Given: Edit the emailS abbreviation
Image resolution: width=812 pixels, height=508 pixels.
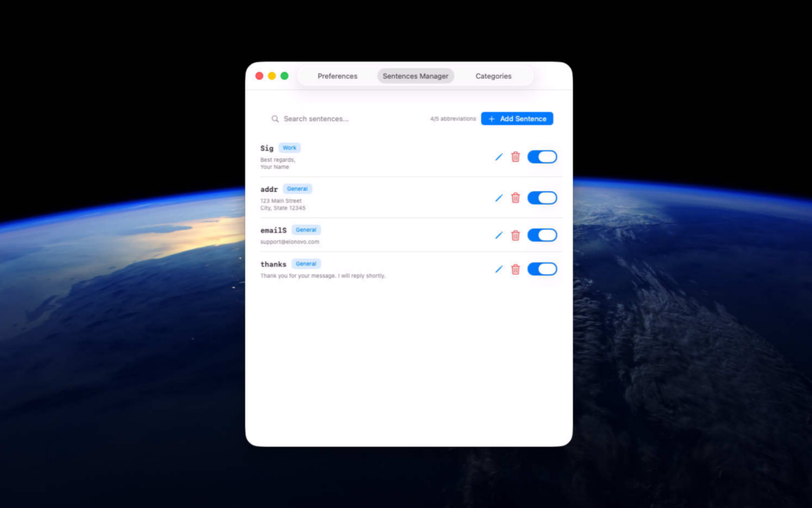Looking at the screenshot, I should click(499, 235).
